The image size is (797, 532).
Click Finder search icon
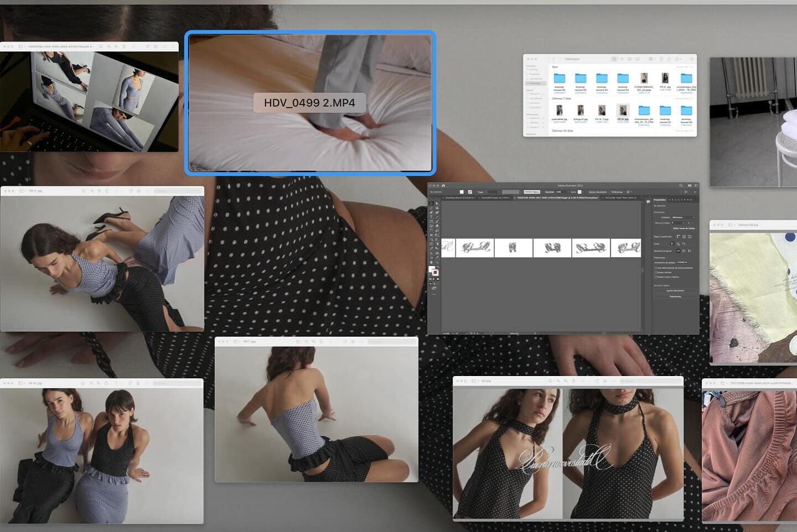click(692, 59)
